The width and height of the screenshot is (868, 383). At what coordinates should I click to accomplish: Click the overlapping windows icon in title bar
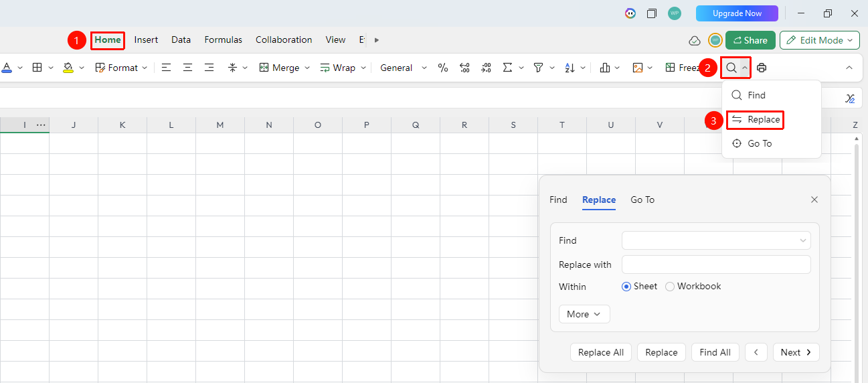click(652, 13)
